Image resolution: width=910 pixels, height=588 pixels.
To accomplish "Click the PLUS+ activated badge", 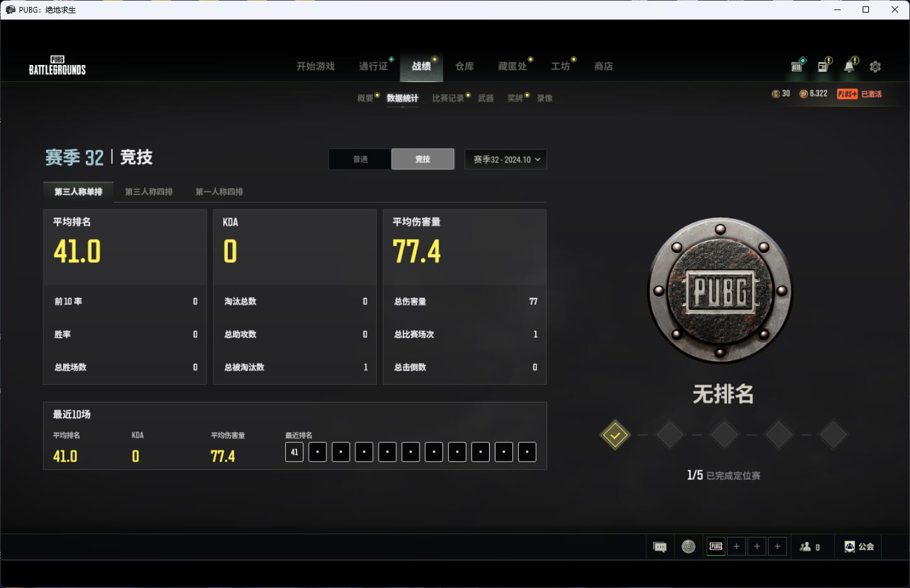I will coord(859,94).
